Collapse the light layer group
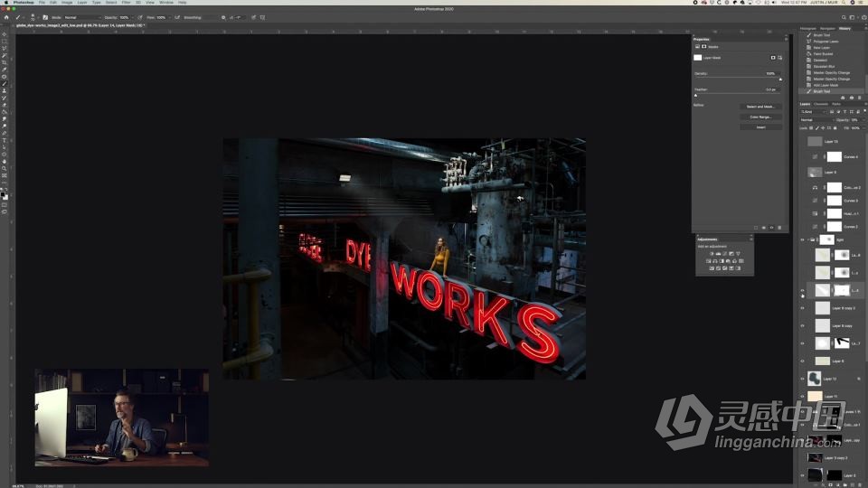Viewport: 868px width, 488px height. (807, 239)
